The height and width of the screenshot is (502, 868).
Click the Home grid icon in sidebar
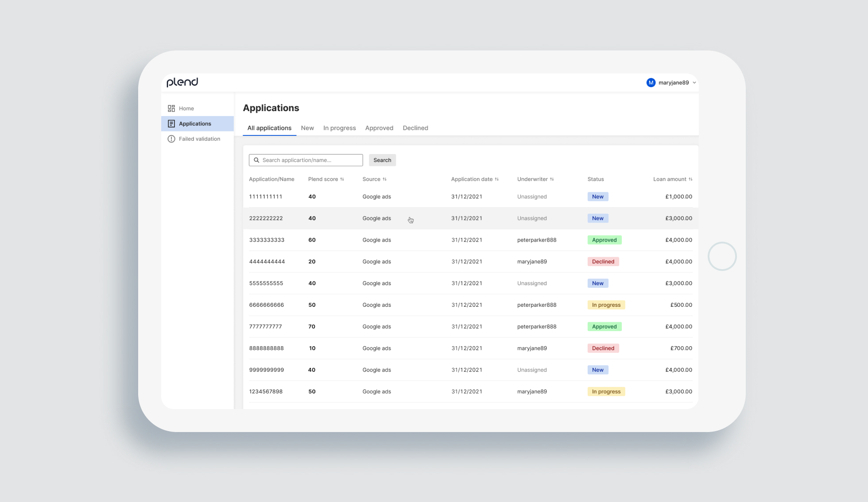click(171, 108)
